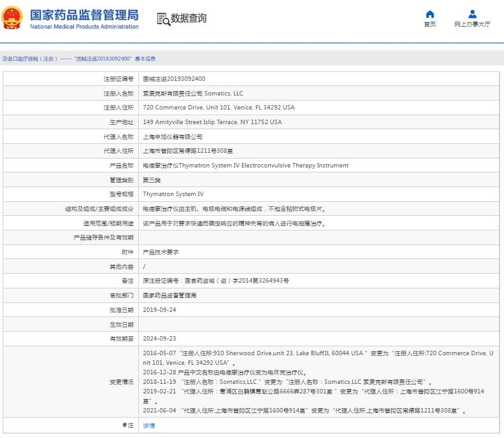This screenshot has width=504, height=438.
Task: Select 第三类 management category value
Action: point(152,180)
